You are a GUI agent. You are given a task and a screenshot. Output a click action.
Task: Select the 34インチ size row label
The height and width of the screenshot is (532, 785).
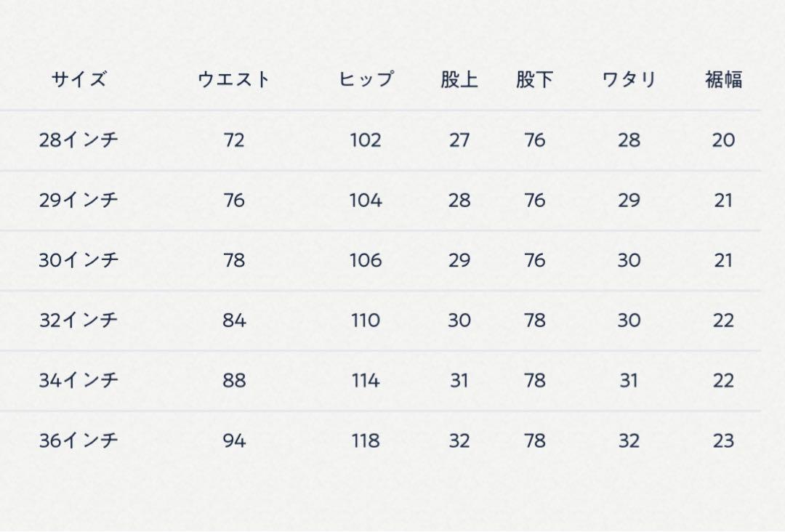coord(78,380)
